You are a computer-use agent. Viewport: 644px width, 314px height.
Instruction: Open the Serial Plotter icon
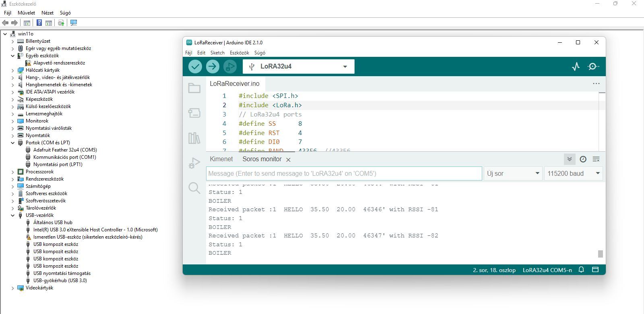point(576,67)
